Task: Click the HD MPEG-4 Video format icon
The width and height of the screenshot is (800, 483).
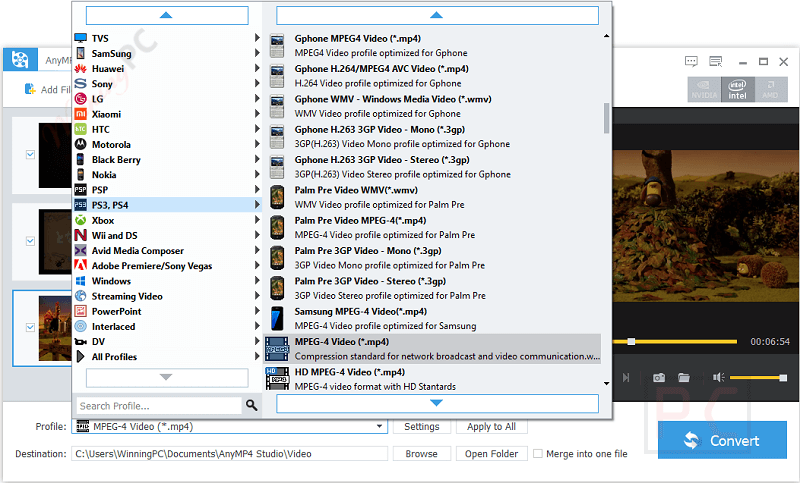Action: 277,379
